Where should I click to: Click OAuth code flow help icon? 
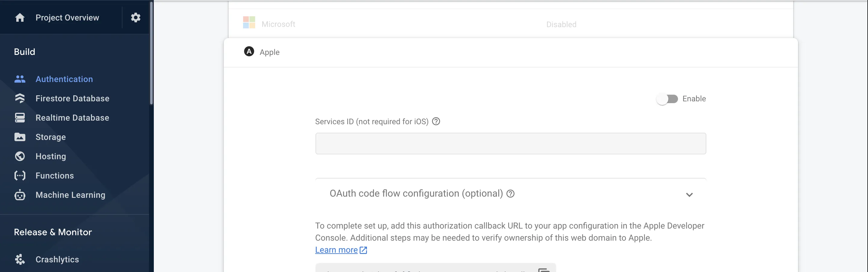511,194
